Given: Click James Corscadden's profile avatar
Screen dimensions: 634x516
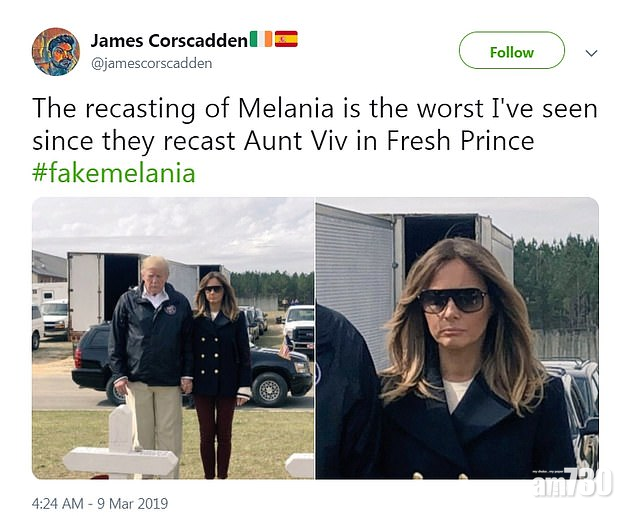Looking at the screenshot, I should [x=55, y=51].
